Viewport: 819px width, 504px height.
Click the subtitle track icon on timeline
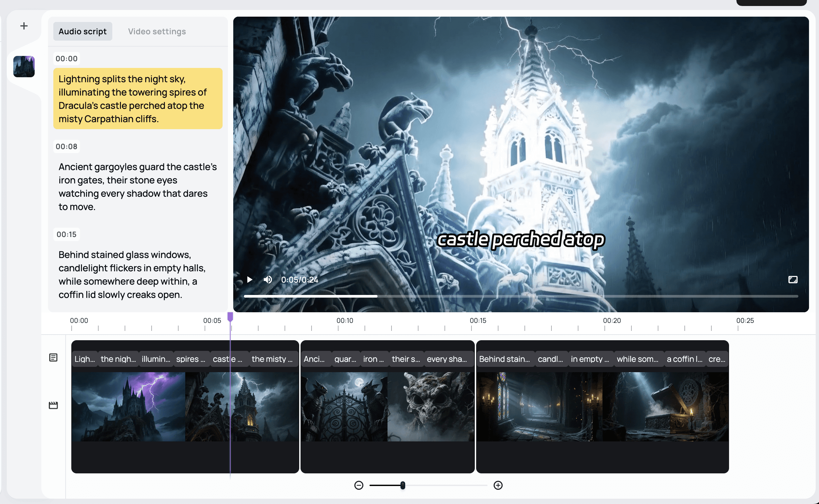tap(53, 357)
